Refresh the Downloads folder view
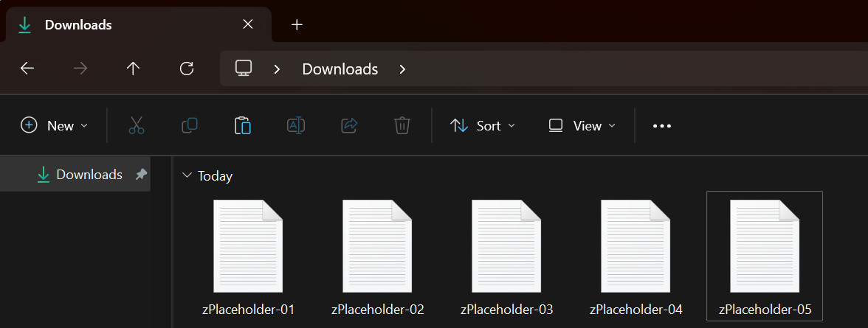Screen dimensions: 868x328 tap(187, 69)
